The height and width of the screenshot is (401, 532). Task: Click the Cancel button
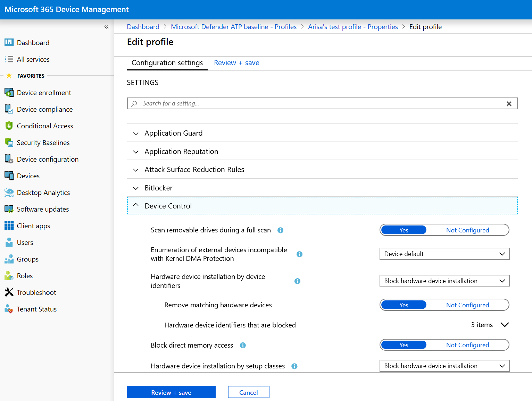tap(248, 392)
